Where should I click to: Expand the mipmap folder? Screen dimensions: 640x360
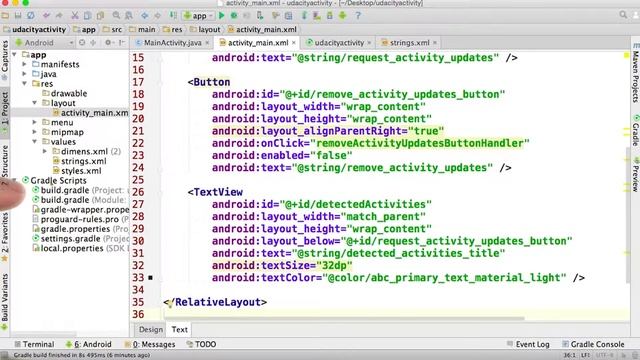35,132
